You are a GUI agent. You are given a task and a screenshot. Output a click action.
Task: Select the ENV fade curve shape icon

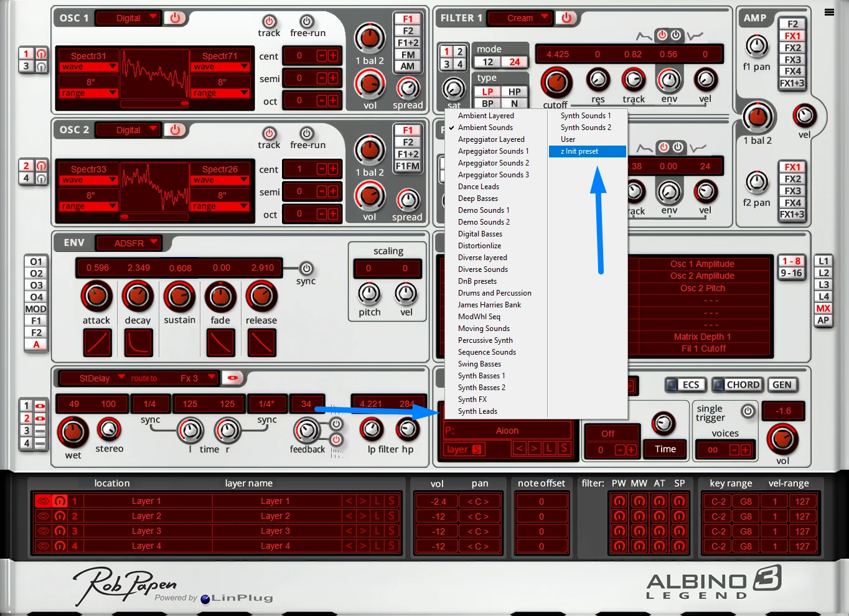click(220, 343)
